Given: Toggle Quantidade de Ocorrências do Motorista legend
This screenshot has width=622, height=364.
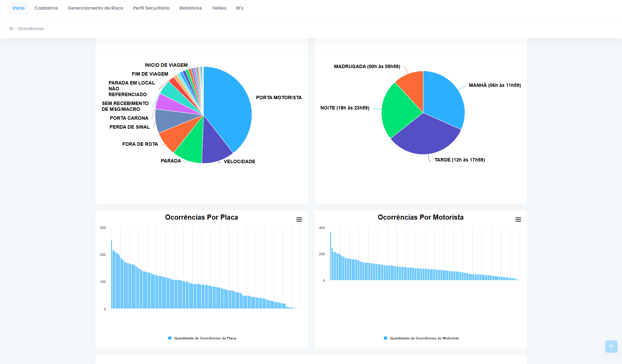Looking at the screenshot, I should (x=421, y=338).
